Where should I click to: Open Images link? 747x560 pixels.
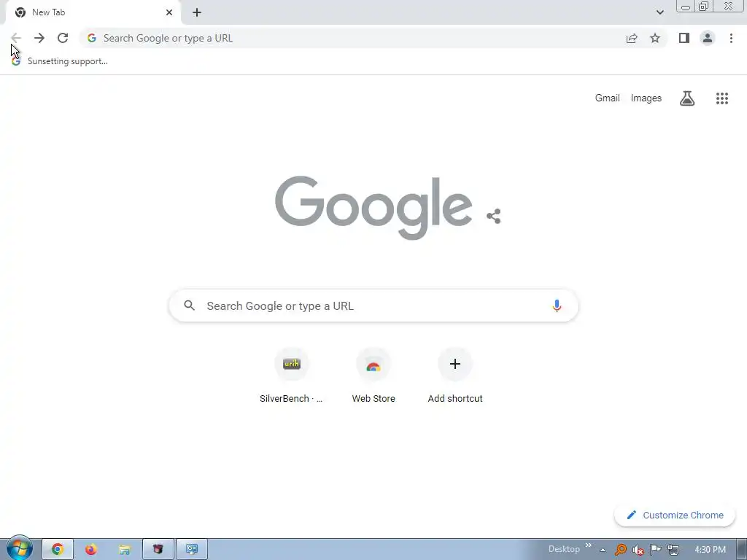tap(646, 98)
